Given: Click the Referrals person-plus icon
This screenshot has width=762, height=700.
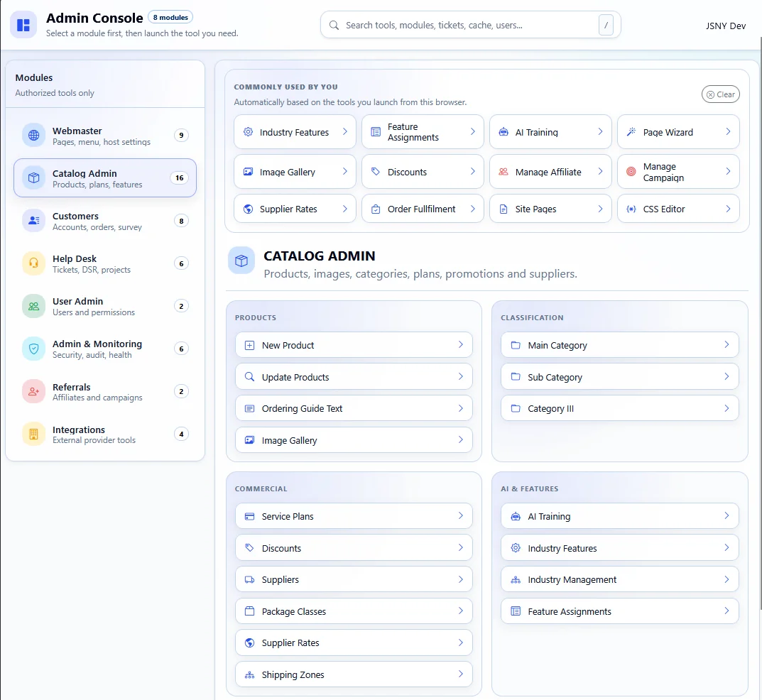Looking at the screenshot, I should [33, 391].
